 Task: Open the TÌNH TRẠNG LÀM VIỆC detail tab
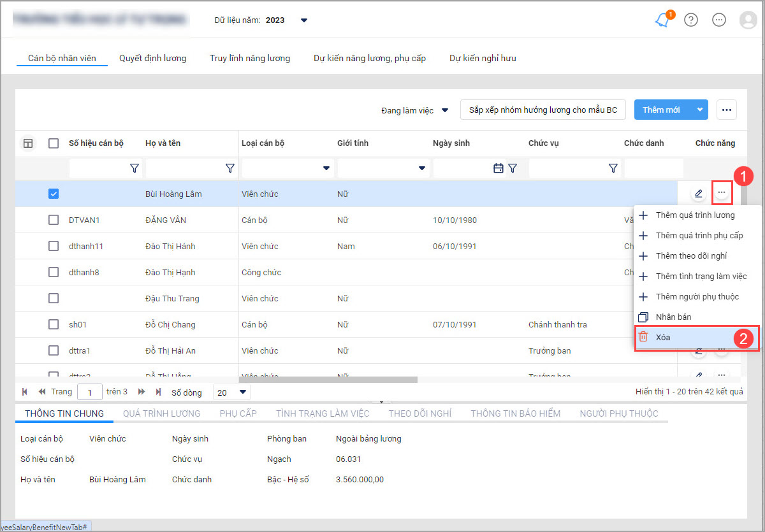click(x=323, y=413)
